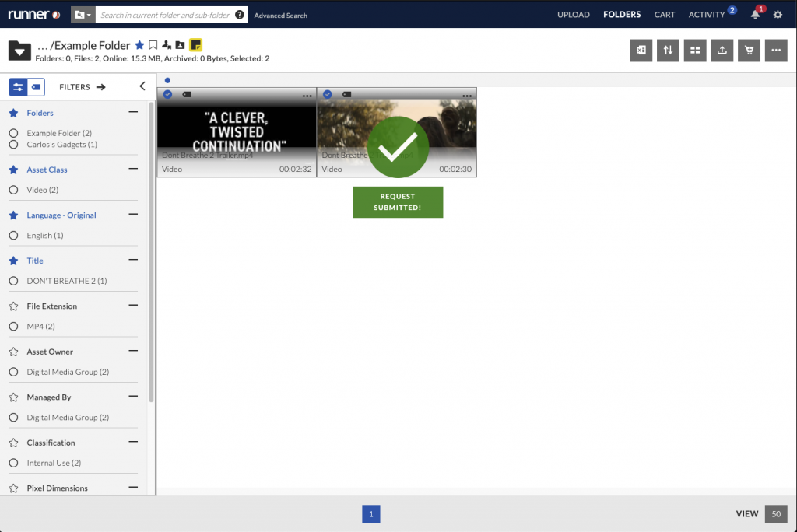This screenshot has width=797, height=532.
Task: Open Advanced Search
Action: (x=280, y=16)
